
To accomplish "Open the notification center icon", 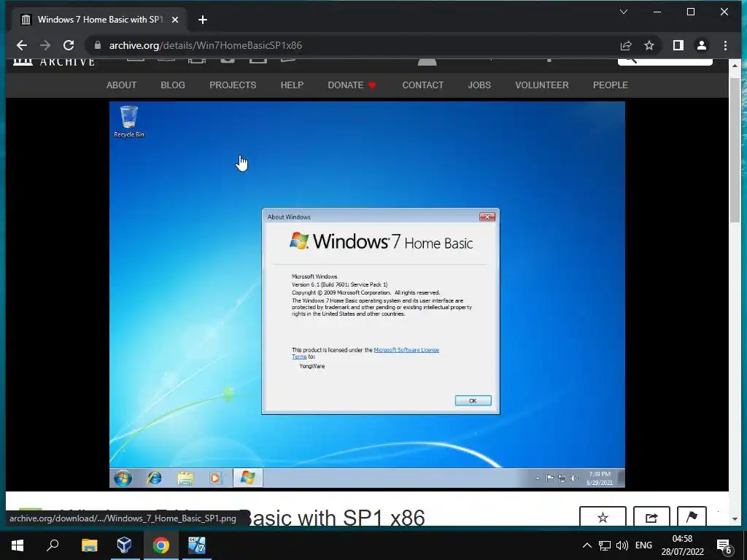I will click(x=724, y=545).
